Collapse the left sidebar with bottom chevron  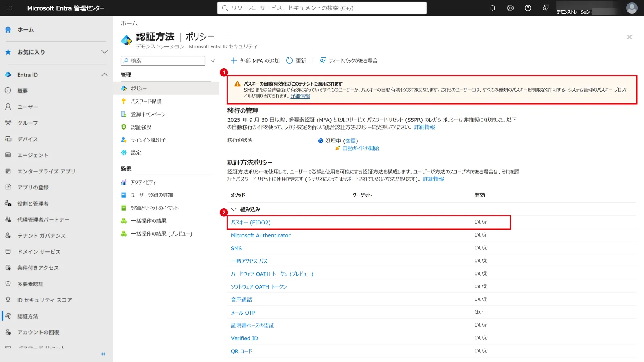[103, 354]
